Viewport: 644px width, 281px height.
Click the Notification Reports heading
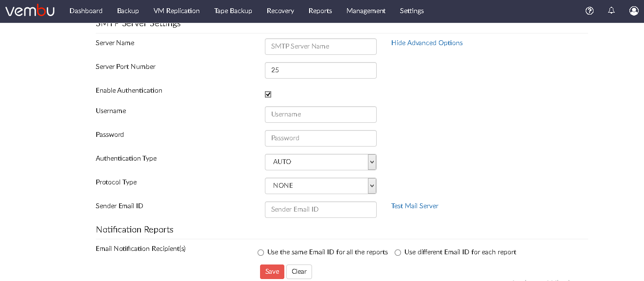(135, 230)
